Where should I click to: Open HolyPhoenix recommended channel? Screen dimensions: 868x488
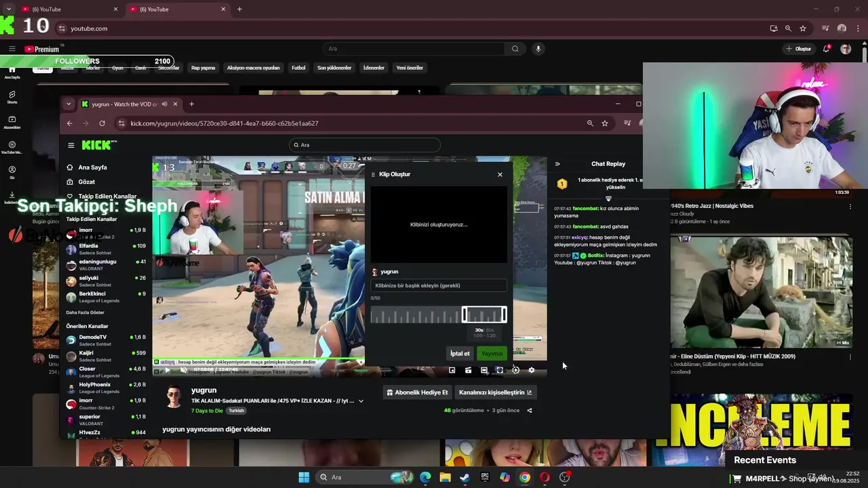pos(106,388)
